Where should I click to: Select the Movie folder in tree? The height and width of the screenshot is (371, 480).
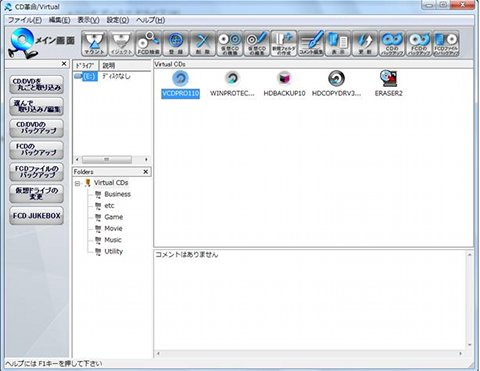click(x=113, y=228)
